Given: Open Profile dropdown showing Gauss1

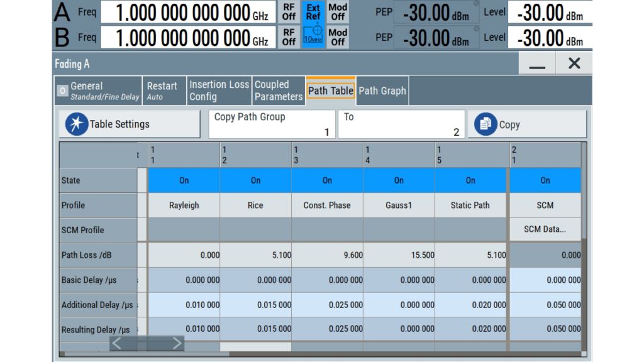Looking at the screenshot, I should coord(399,206).
